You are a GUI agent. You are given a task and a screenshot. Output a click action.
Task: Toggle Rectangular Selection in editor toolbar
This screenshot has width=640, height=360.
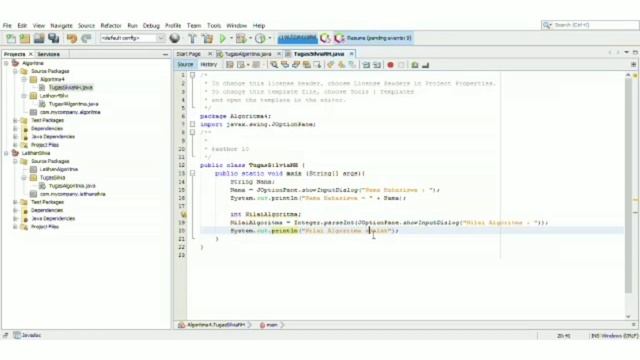(317, 65)
